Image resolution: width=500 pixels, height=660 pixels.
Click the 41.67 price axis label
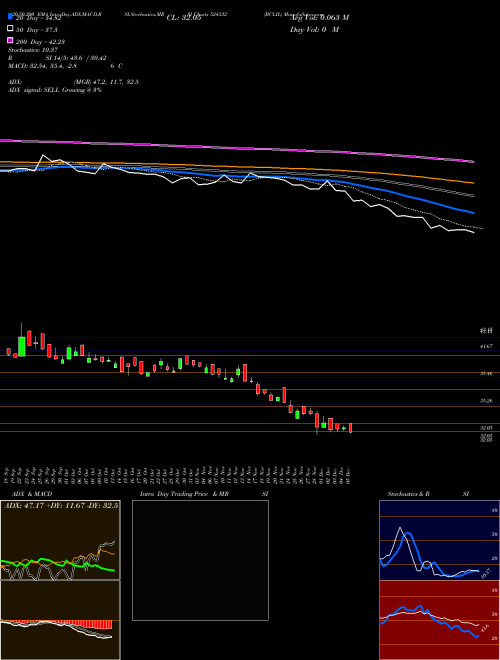pyautogui.click(x=486, y=346)
